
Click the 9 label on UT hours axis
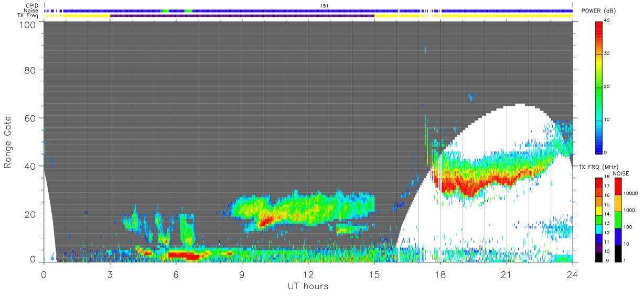(242, 274)
